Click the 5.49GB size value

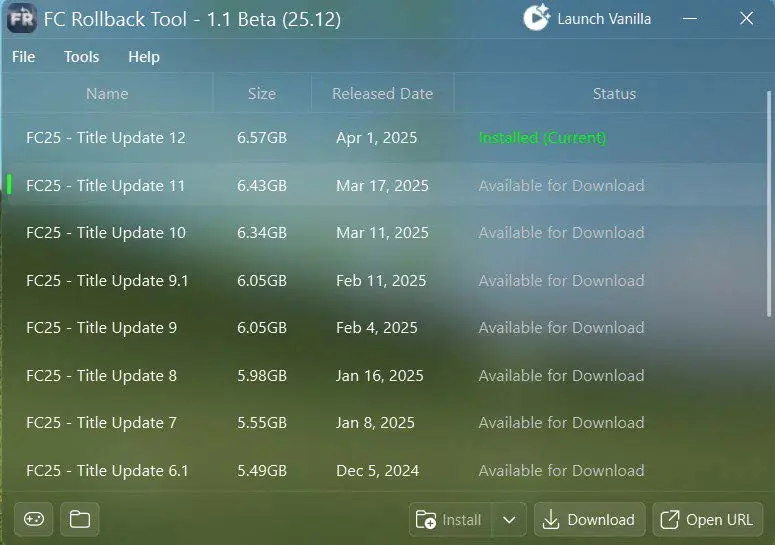[x=262, y=470]
